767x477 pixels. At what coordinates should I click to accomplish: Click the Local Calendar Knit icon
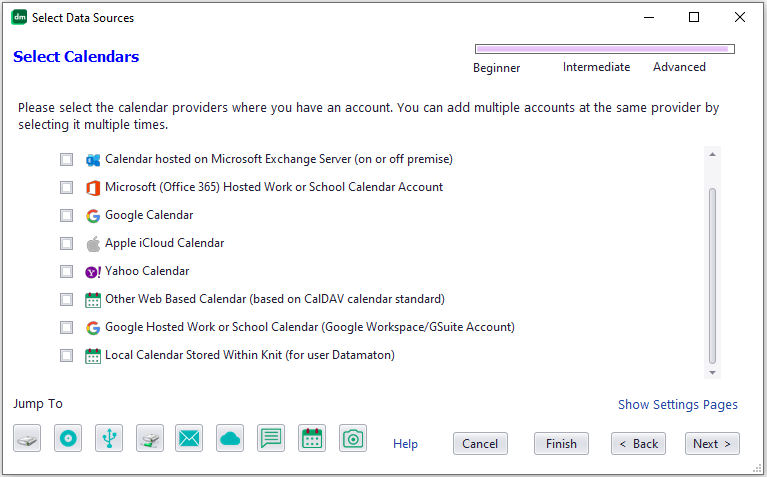[x=93, y=356]
